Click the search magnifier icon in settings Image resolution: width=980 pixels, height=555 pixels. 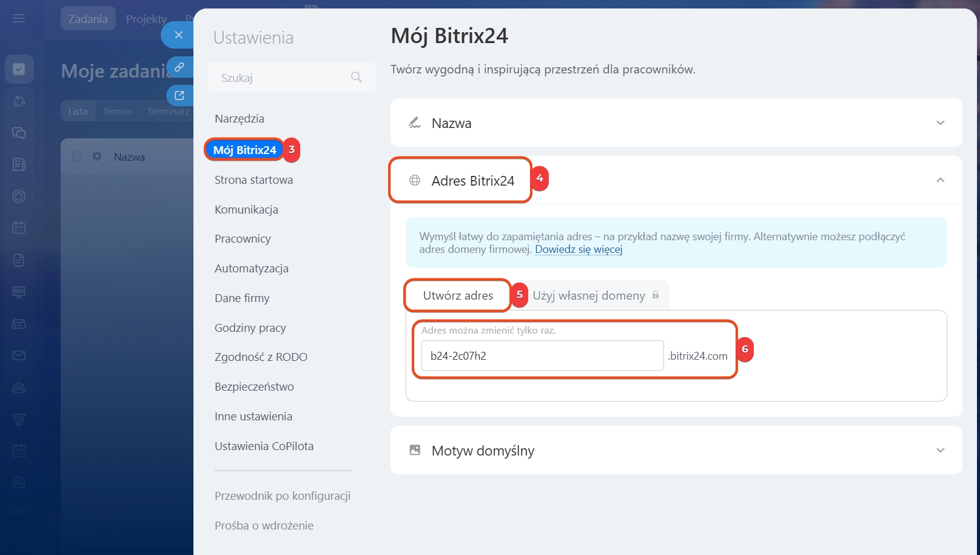356,77
